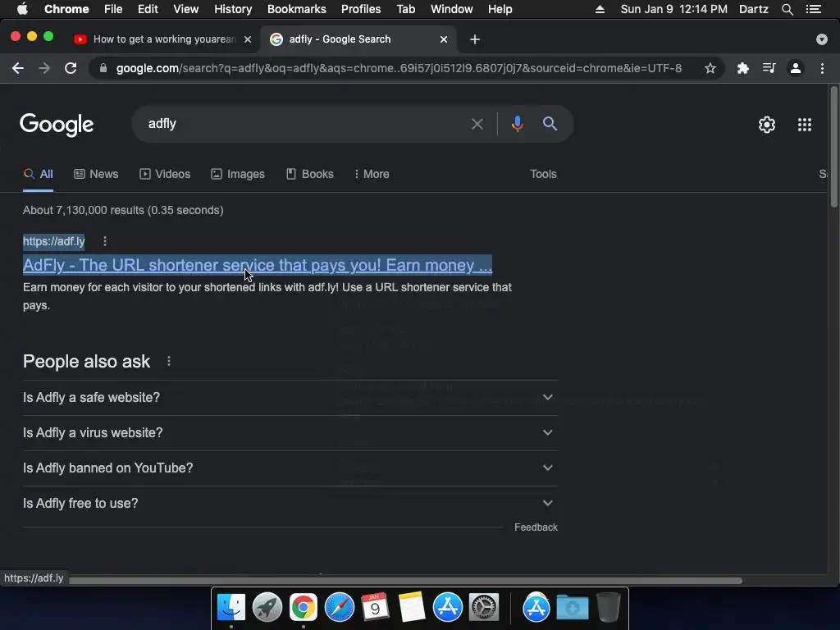This screenshot has height=630, width=840.
Task: Open the Apple menu
Action: point(22,9)
